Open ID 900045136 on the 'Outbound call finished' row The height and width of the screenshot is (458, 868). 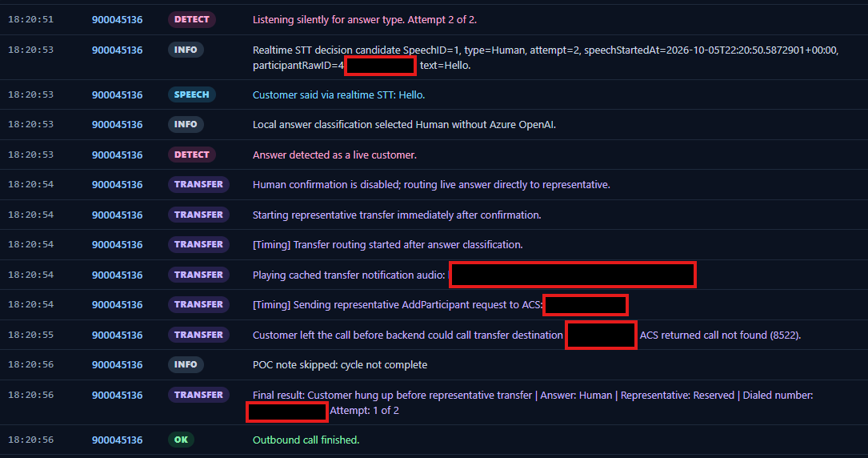coord(118,440)
